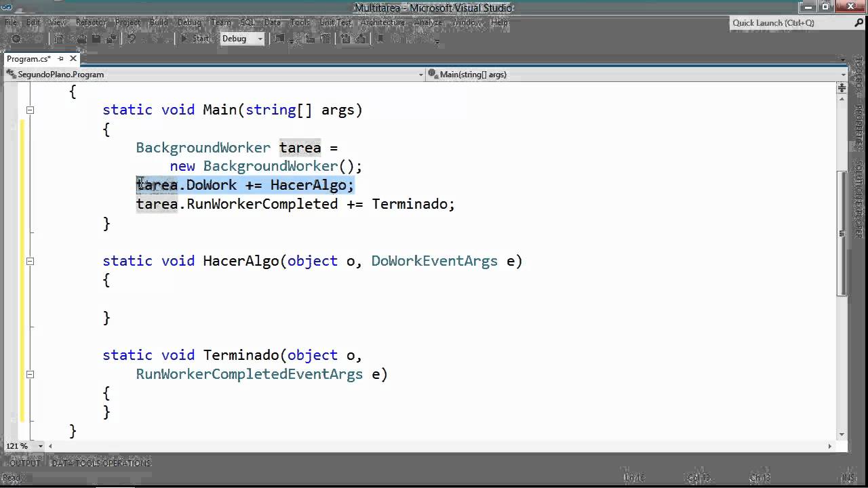The height and width of the screenshot is (488, 868).
Task: Click the bookmark icon in the toolbar
Action: pos(380,39)
